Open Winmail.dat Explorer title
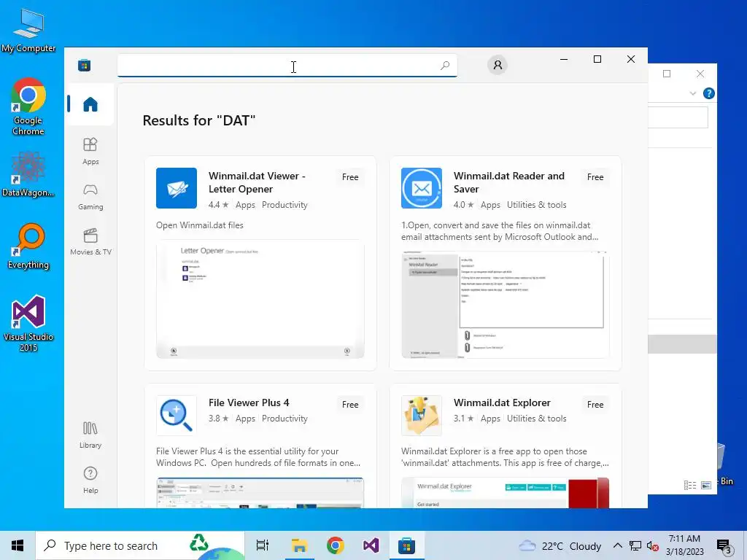Viewport: 747px width, 560px height. tap(502, 402)
